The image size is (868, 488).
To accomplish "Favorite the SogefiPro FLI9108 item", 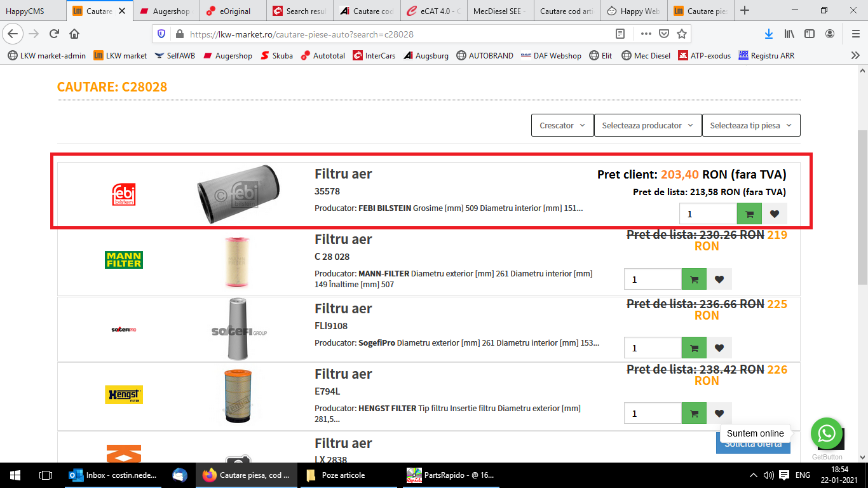I will [719, 348].
